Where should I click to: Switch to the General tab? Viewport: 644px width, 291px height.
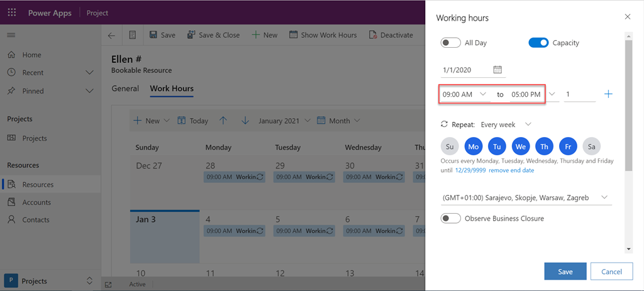(125, 89)
